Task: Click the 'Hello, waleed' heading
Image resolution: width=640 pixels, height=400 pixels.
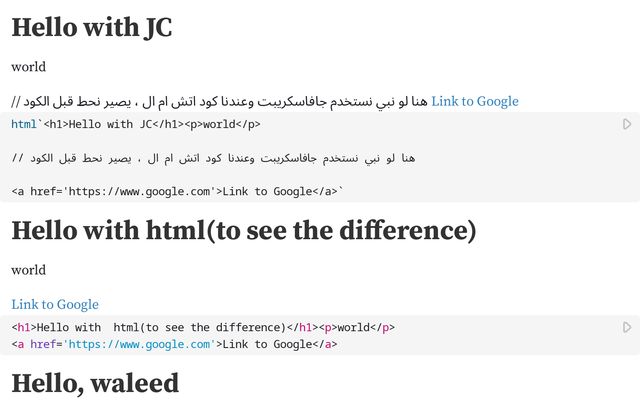Action: [x=95, y=382]
